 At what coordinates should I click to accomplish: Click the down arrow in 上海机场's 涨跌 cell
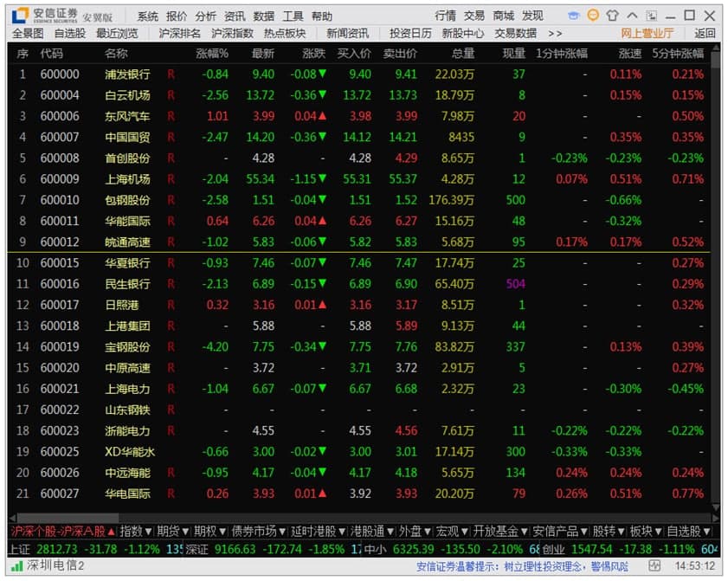(322, 178)
